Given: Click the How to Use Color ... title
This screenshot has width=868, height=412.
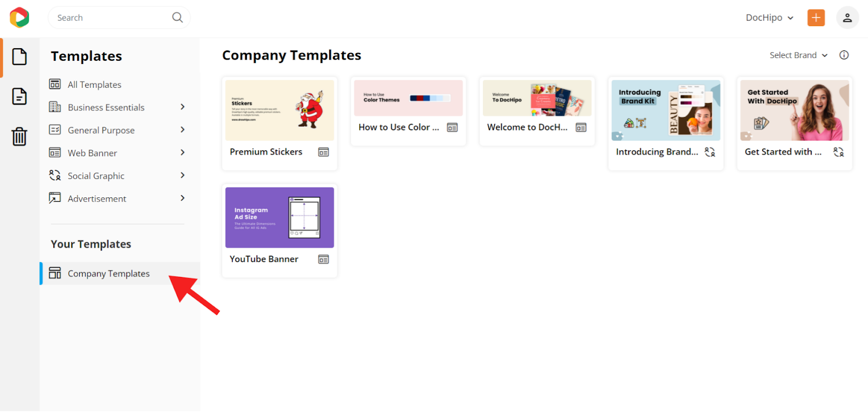Looking at the screenshot, I should click(399, 127).
